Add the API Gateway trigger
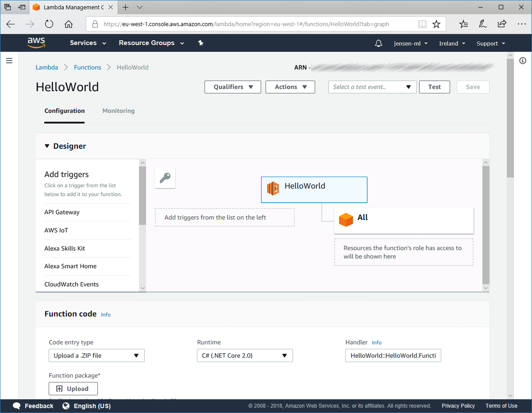 [x=62, y=212]
